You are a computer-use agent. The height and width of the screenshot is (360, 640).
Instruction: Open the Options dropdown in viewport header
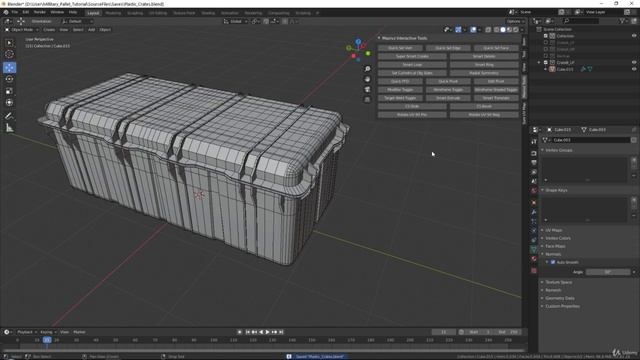coord(516,21)
